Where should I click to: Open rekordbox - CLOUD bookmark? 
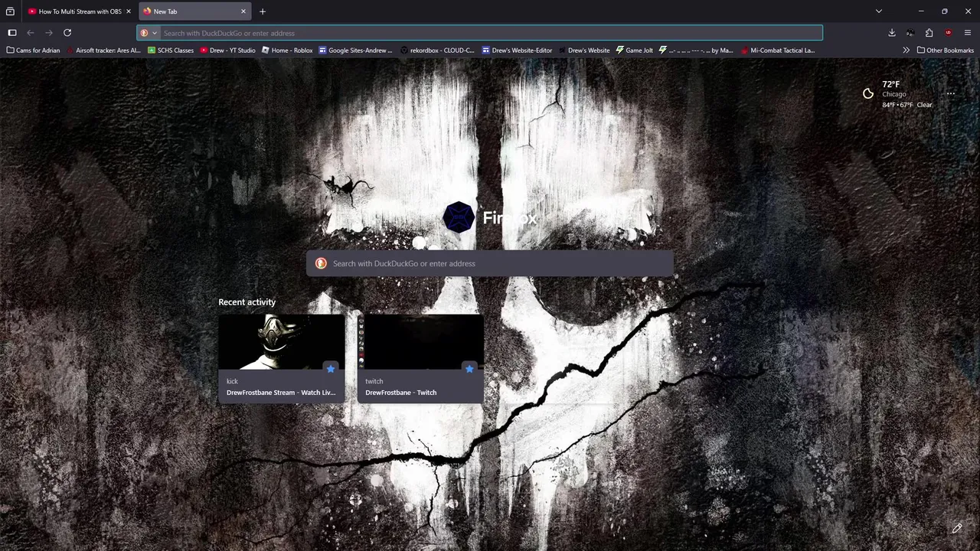[x=437, y=51]
